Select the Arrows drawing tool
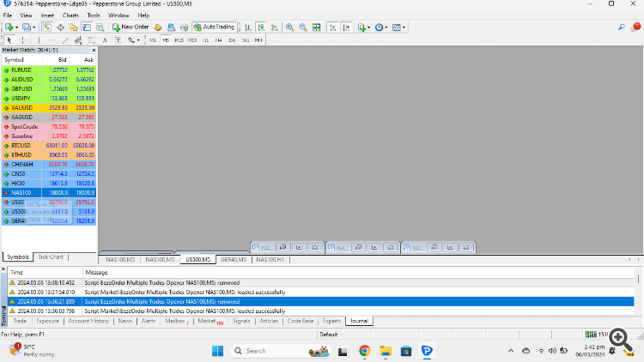This screenshot has height=362, width=644. [131, 40]
